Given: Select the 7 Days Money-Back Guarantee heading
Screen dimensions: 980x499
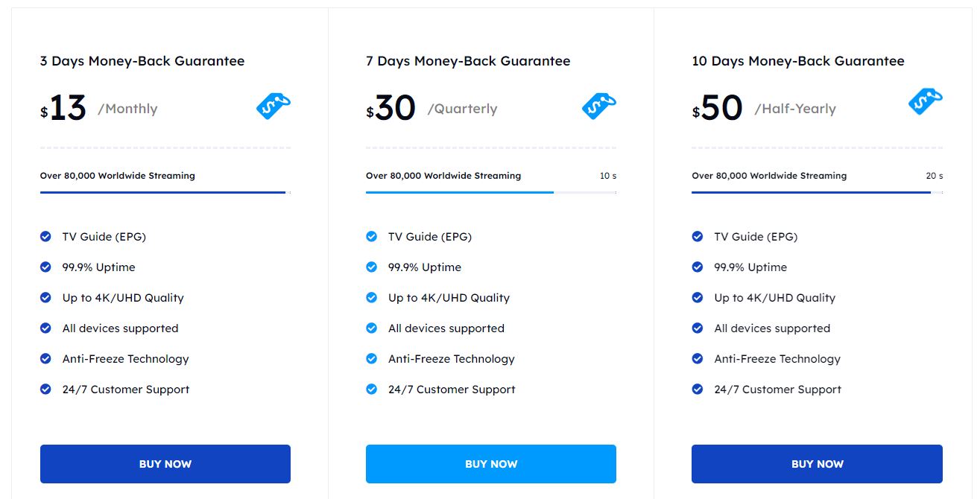Looking at the screenshot, I should coord(467,61).
